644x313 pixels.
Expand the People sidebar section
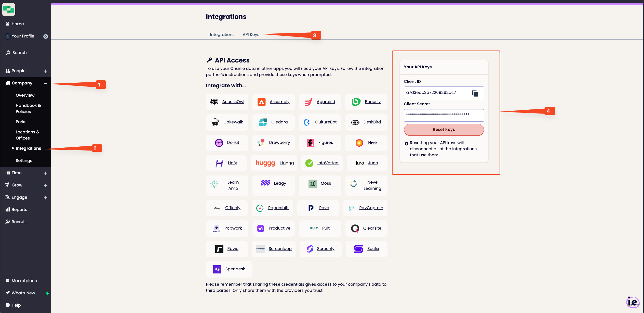click(x=46, y=71)
